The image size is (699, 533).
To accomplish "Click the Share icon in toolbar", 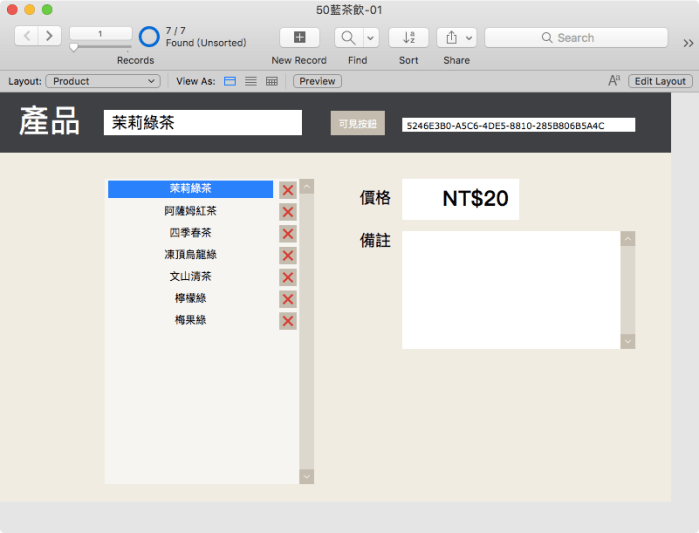I will pos(451,38).
